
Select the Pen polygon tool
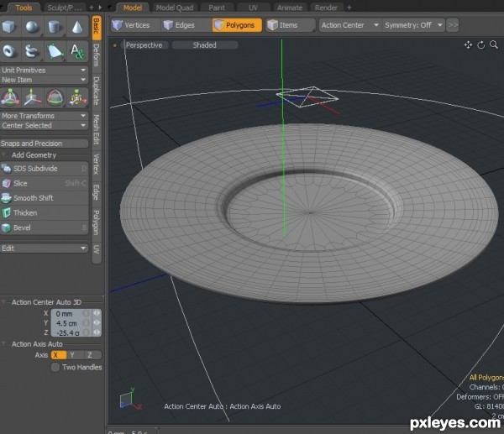click(x=55, y=51)
